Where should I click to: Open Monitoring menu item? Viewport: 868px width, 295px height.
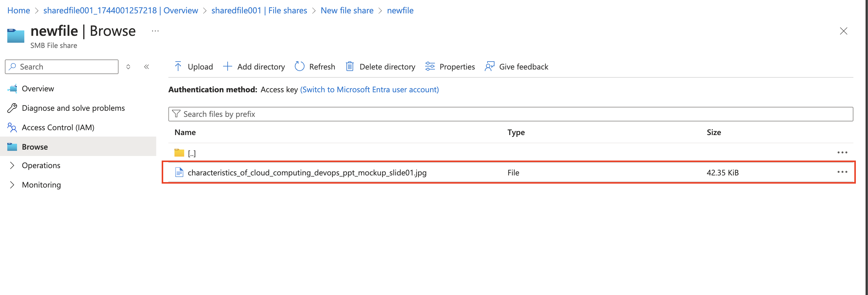(x=41, y=185)
